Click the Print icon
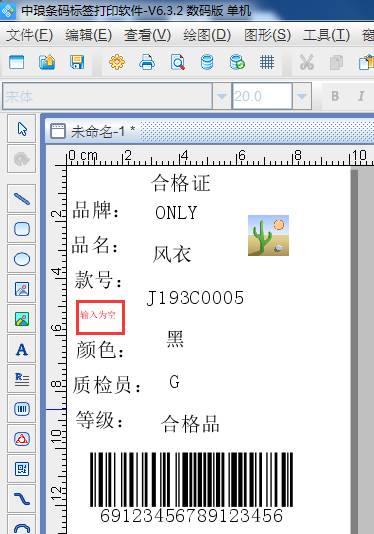374x534 pixels. pyautogui.click(x=147, y=62)
